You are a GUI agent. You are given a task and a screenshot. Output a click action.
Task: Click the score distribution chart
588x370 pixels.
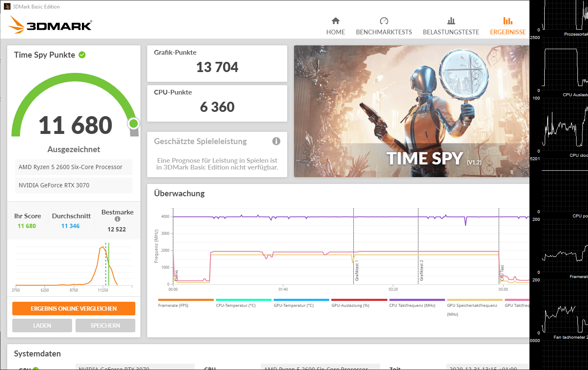coord(74,267)
